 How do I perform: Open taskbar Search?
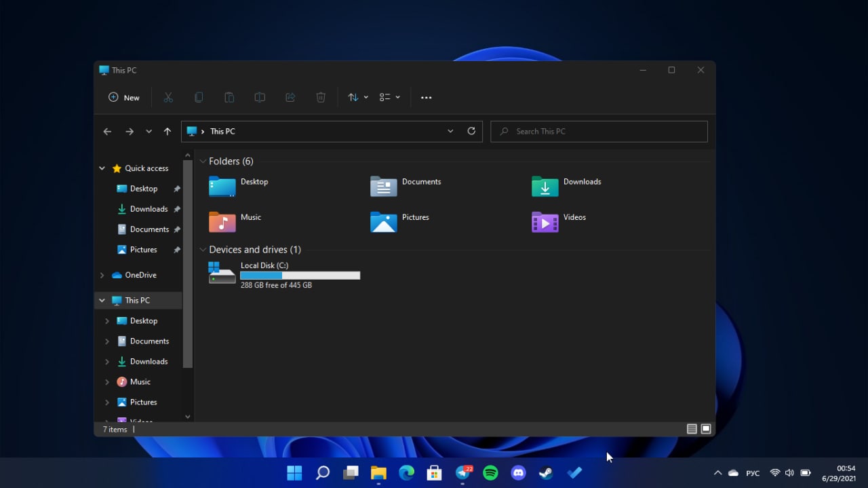(x=323, y=473)
